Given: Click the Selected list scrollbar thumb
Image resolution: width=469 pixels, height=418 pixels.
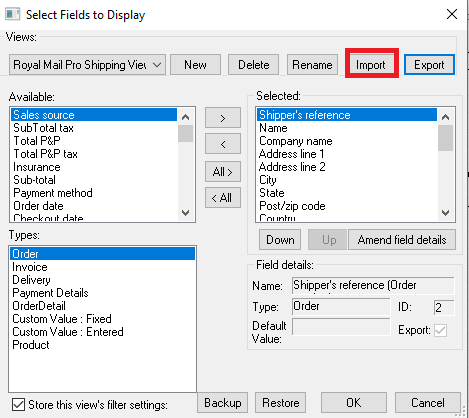Looking at the screenshot, I should click(445, 138).
